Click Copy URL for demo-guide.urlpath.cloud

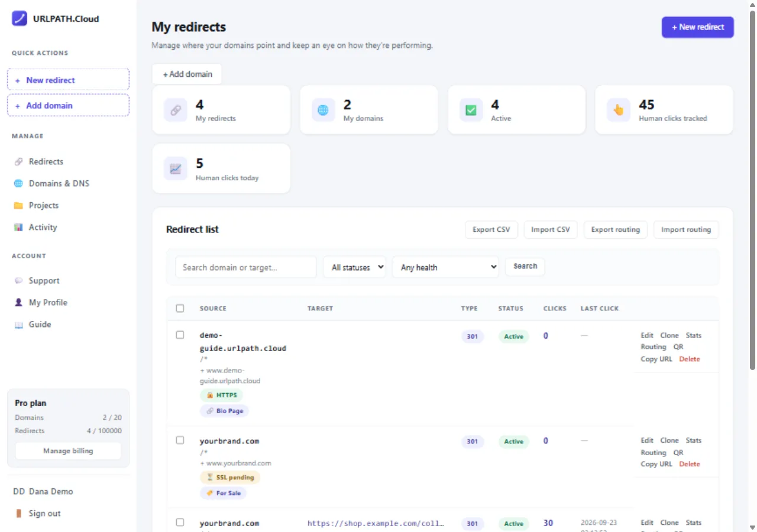pos(656,359)
